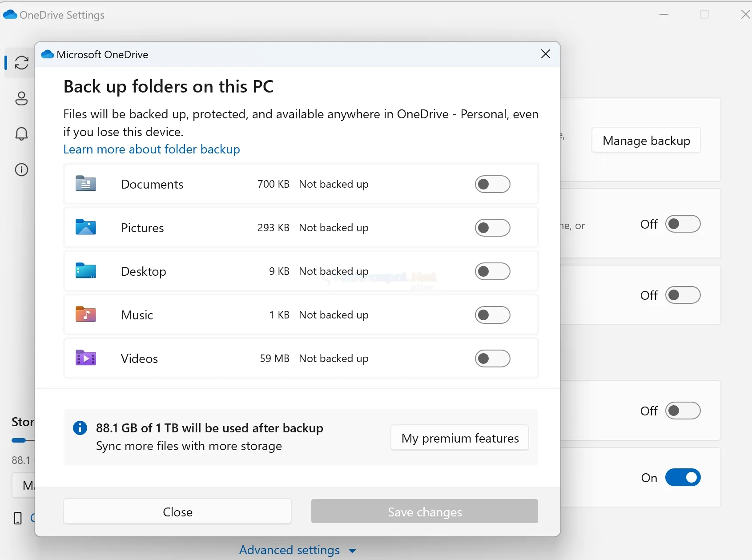Viewport: 752px width, 560px height.
Task: Turn off the blue On switch in settings
Action: coord(683,477)
